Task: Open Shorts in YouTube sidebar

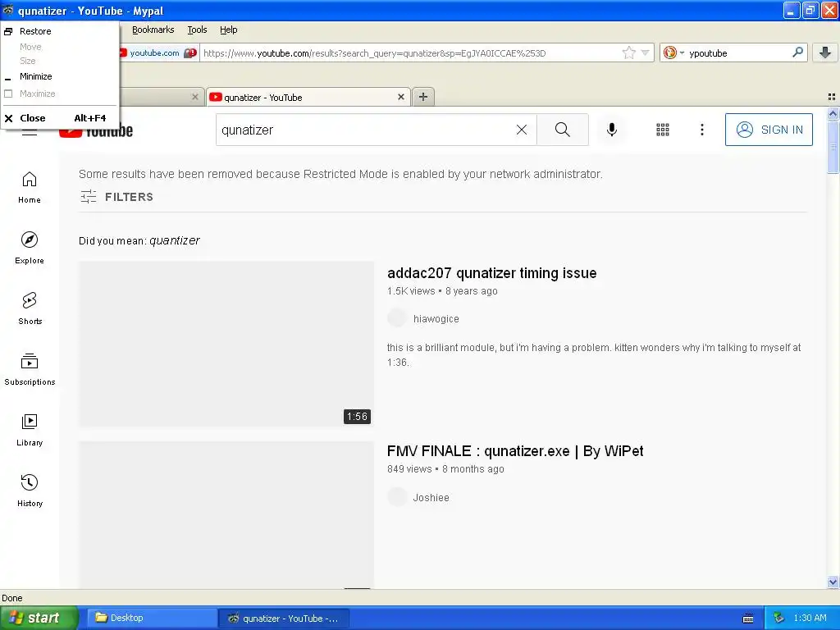Action: (x=30, y=308)
